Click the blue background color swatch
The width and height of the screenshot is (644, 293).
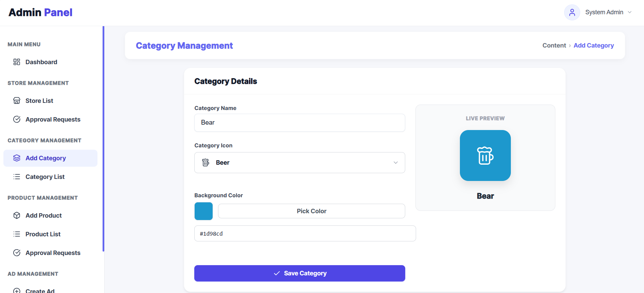coord(203,211)
